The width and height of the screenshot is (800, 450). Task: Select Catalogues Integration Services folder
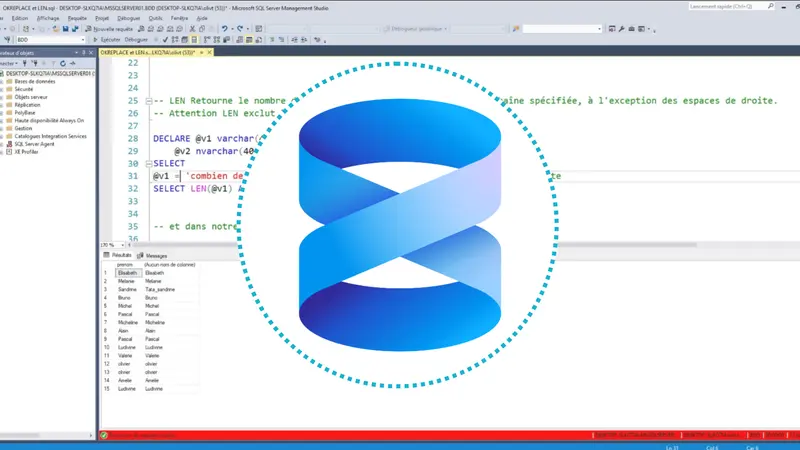[51, 136]
